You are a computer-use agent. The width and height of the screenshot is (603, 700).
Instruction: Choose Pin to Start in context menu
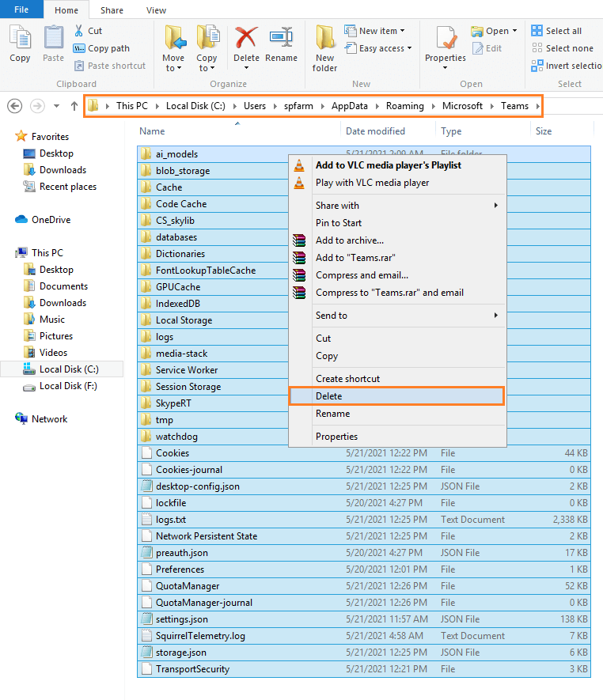pyautogui.click(x=397, y=223)
